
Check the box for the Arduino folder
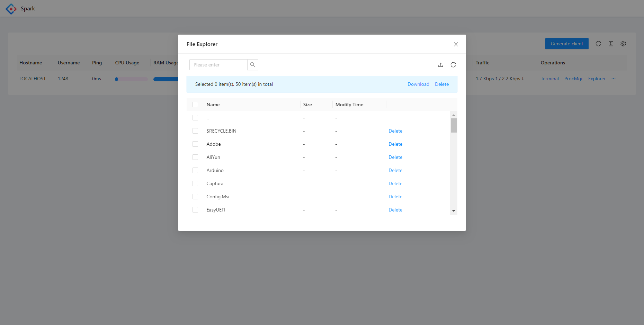[195, 170]
